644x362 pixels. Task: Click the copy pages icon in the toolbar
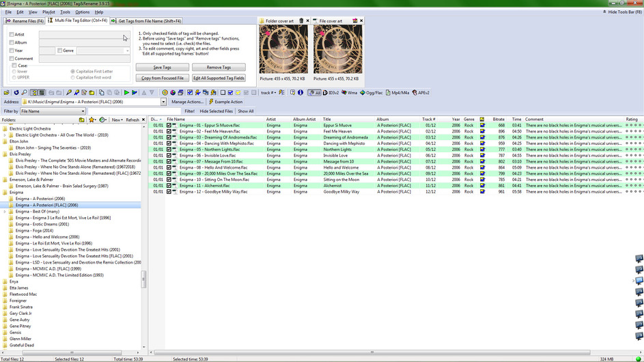102,93
